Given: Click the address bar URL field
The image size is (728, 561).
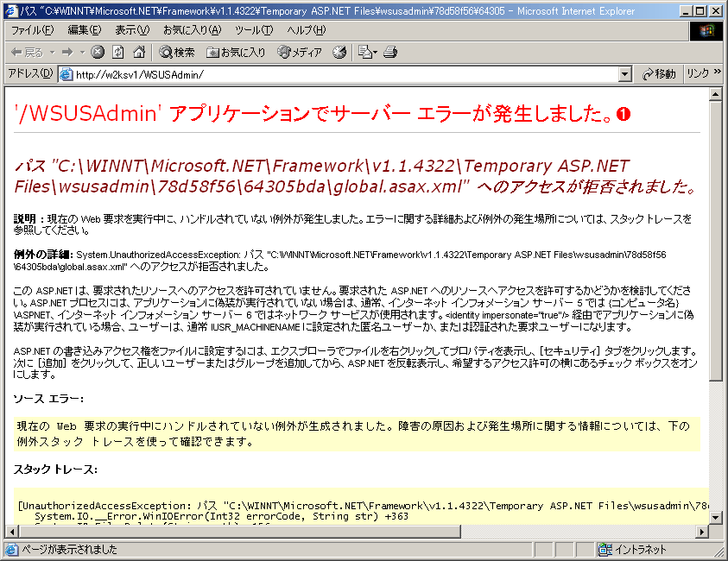Looking at the screenshot, I should coord(346,74).
